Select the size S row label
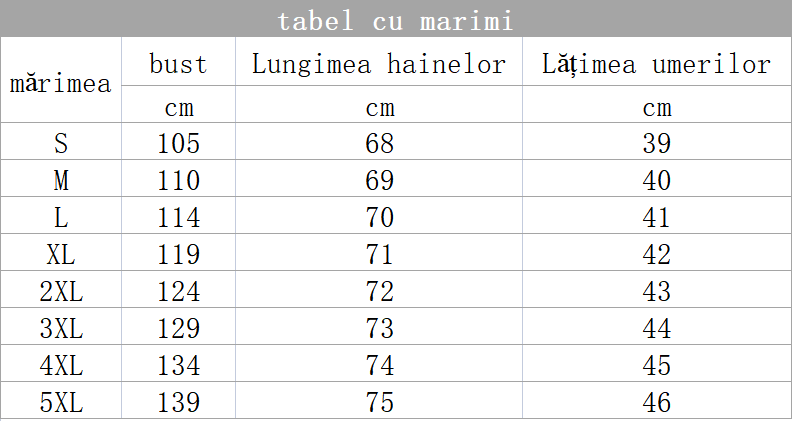Screen dimensions: 792x421 [x=61, y=143]
